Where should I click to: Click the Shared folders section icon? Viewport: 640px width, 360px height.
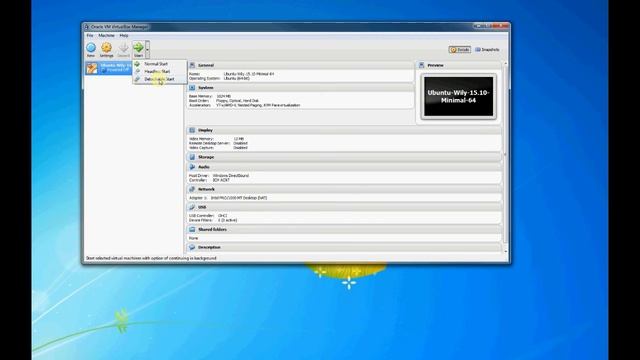[x=192, y=229]
